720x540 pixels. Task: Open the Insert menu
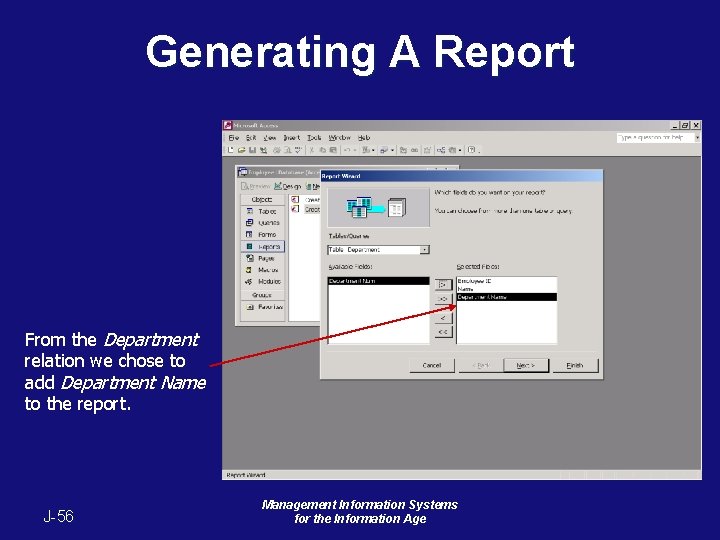291,138
